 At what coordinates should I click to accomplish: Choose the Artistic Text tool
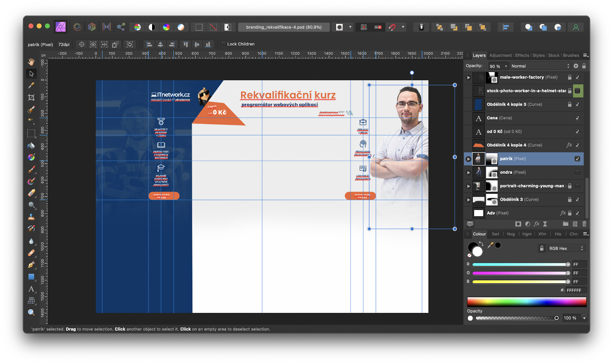[x=31, y=289]
